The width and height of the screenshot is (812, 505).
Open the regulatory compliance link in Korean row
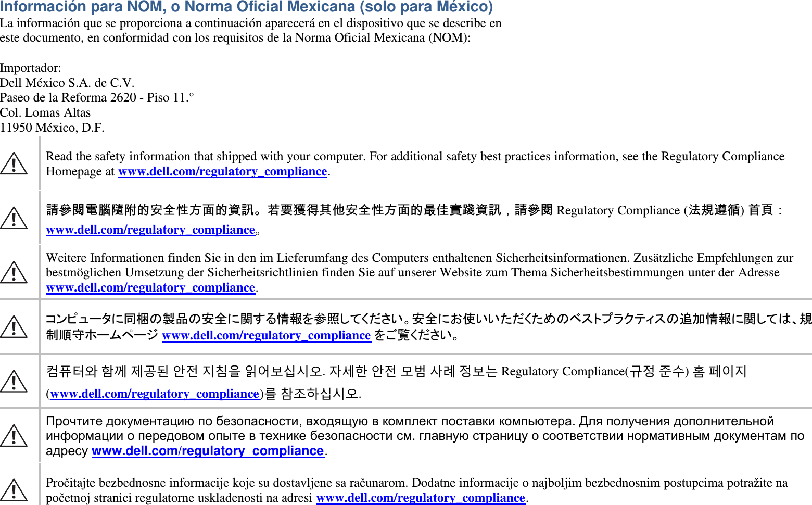155,394
